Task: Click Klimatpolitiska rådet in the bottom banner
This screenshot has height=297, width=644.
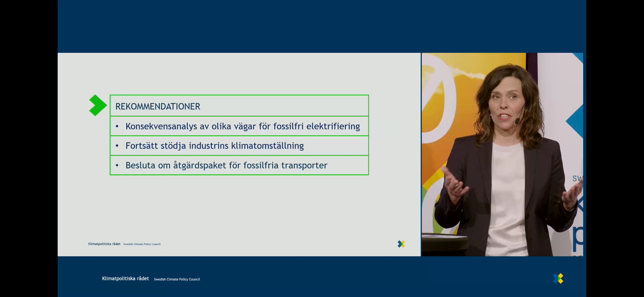Action: (125, 279)
